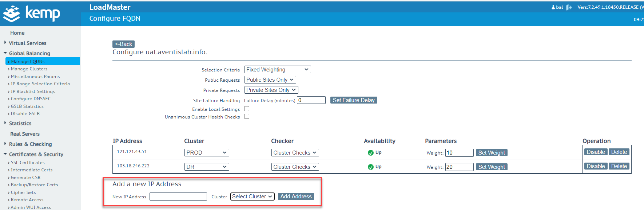Open the DR cluster dropdown

click(207, 167)
